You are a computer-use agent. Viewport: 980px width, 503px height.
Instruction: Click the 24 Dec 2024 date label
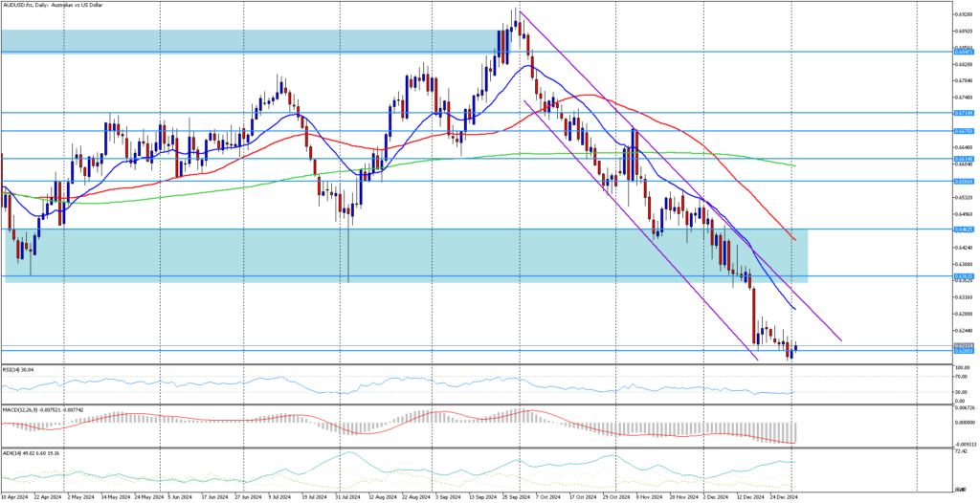pos(784,497)
